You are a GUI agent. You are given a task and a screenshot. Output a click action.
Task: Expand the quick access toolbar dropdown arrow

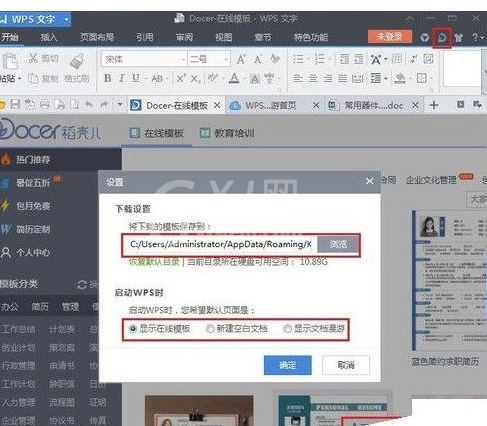(119, 105)
